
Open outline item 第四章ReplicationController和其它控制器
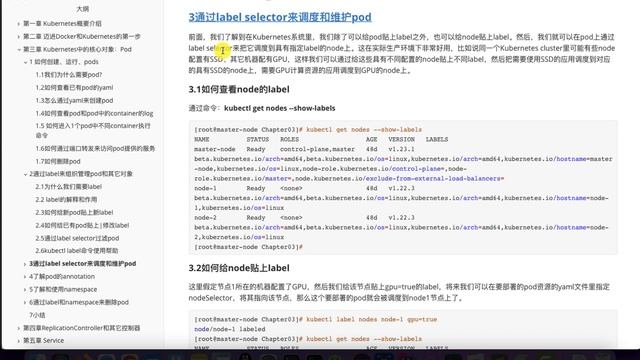[82, 328]
